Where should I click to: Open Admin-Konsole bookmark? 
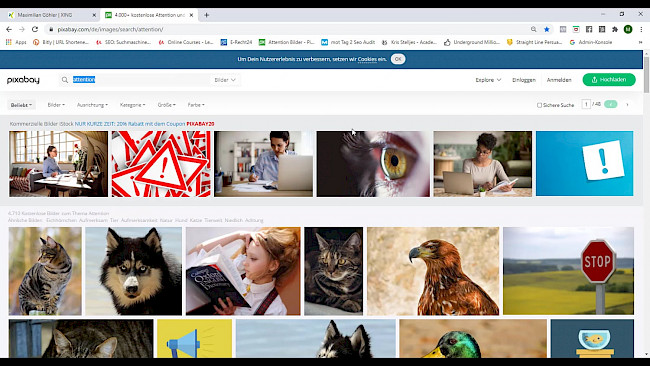pos(591,42)
